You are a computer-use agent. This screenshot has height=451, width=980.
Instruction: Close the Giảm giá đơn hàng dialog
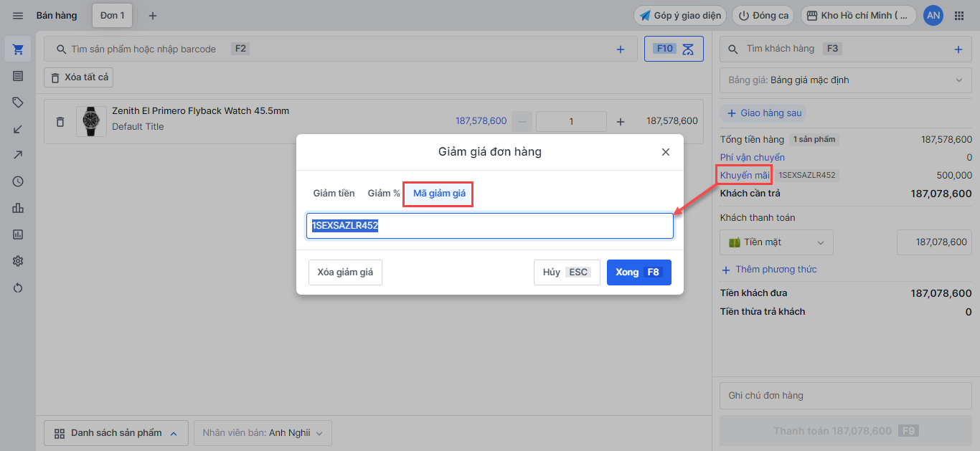coord(665,152)
